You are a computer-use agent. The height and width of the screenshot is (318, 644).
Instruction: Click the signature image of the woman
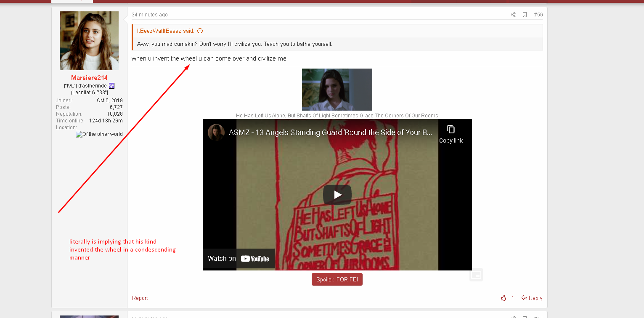[337, 90]
